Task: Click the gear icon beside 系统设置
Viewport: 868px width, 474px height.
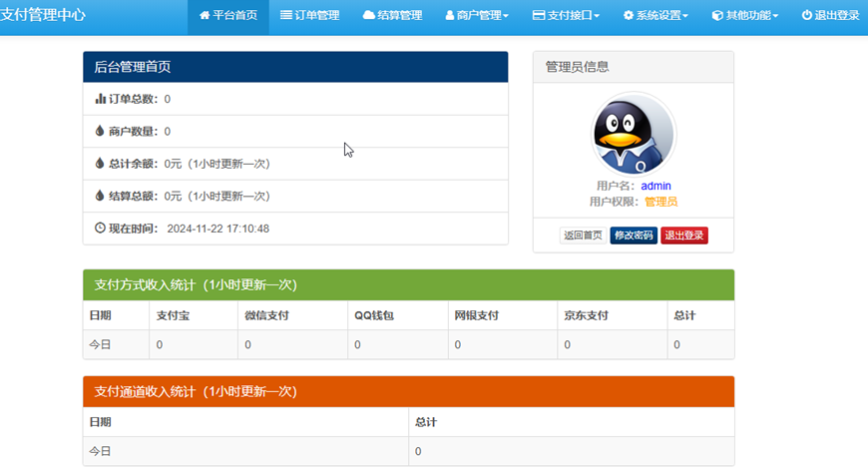Action: click(x=629, y=15)
